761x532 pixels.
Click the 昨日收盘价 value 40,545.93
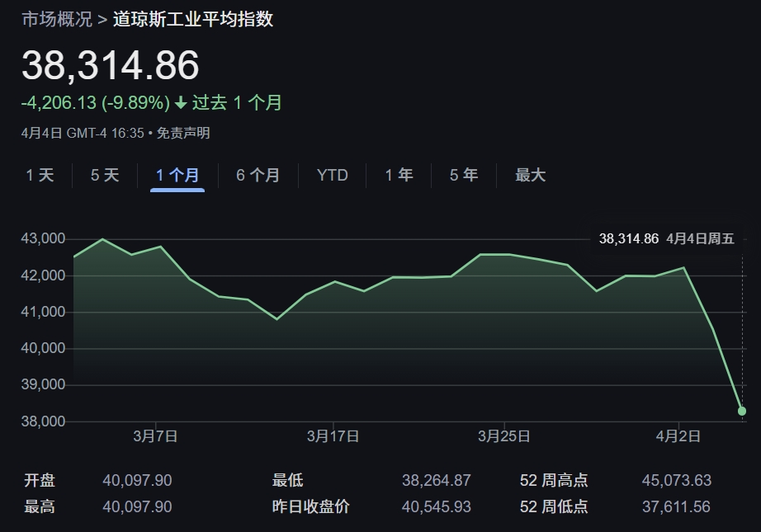pyautogui.click(x=437, y=506)
